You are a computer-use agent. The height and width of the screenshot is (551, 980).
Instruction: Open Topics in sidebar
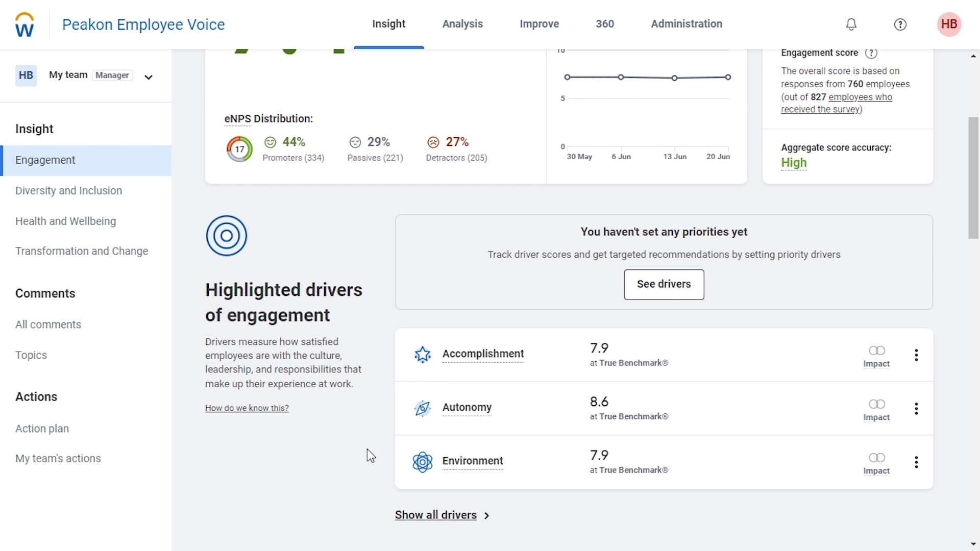click(31, 356)
